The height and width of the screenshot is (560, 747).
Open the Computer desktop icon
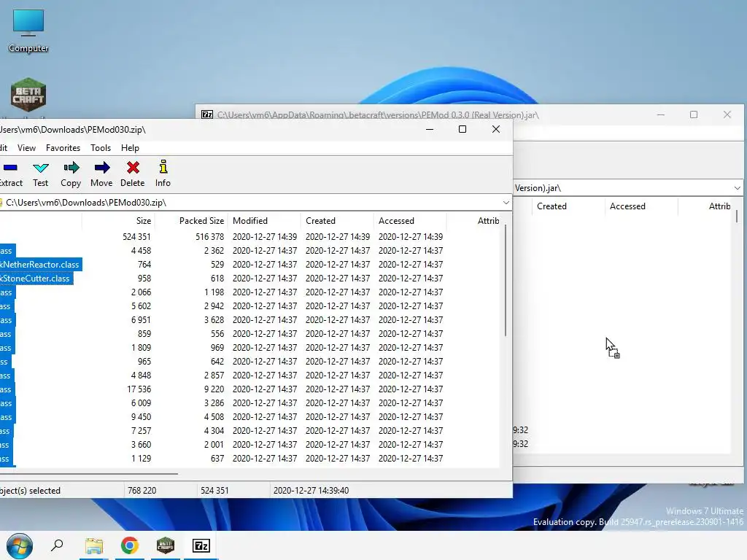(x=28, y=31)
